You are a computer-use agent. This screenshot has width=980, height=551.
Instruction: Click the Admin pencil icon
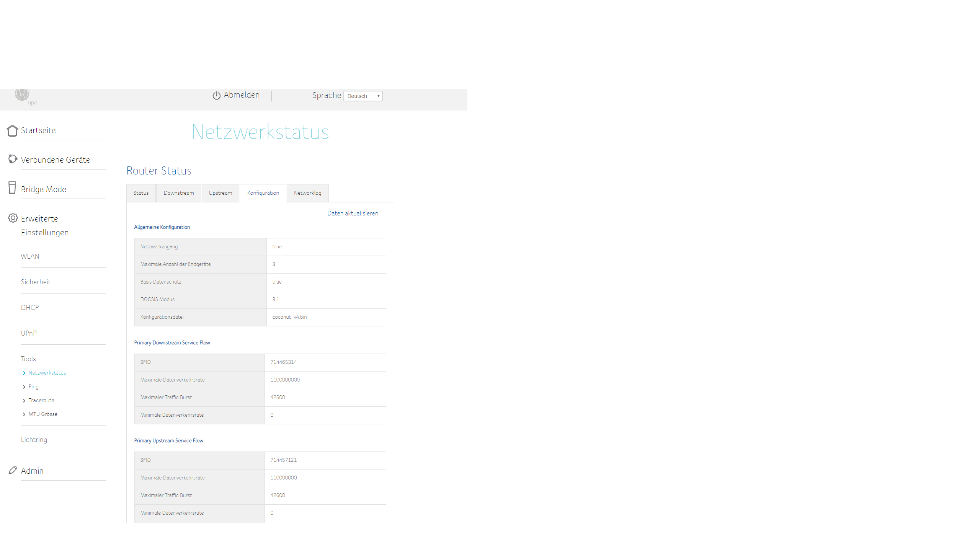tap(13, 470)
